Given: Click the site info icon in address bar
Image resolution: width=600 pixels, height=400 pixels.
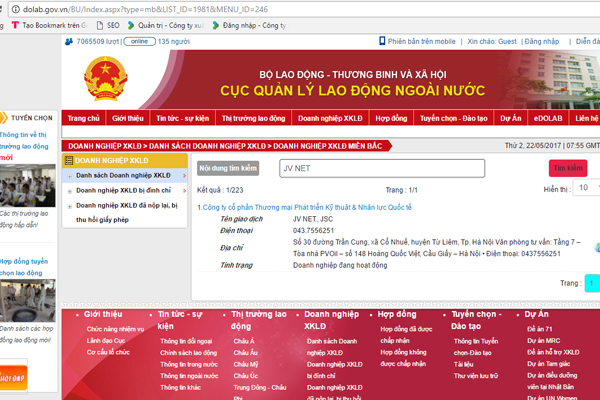Looking at the screenshot, I should click(16, 9).
